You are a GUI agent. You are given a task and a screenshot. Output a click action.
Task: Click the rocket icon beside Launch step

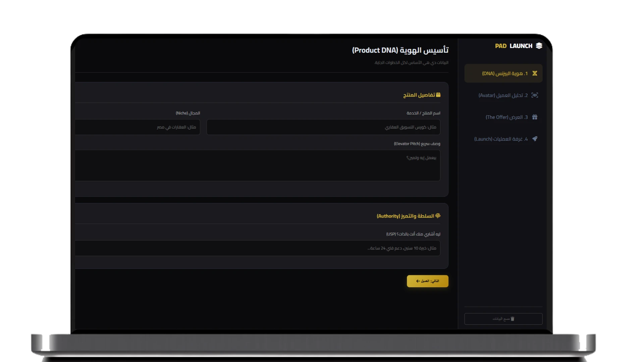coord(535,139)
